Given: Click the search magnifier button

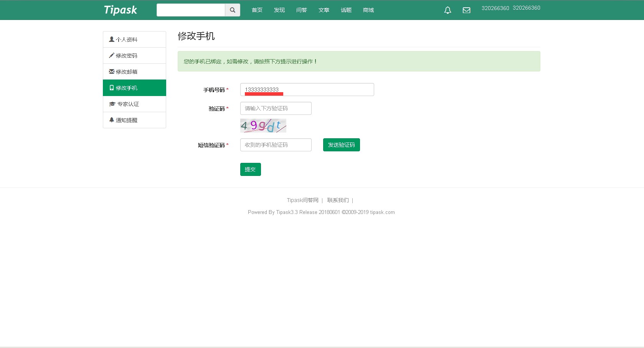Looking at the screenshot, I should (x=233, y=10).
